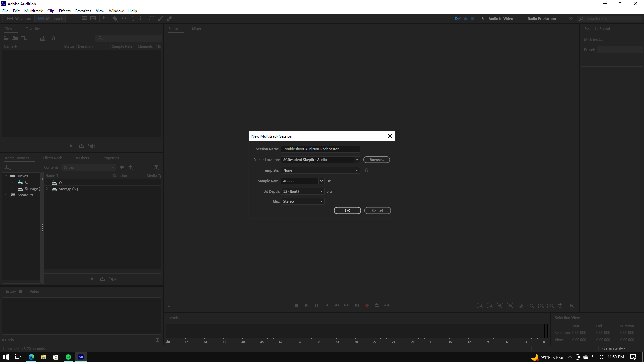Enable Loop Playback in the transport bar
644x362 pixels.
[377, 305]
